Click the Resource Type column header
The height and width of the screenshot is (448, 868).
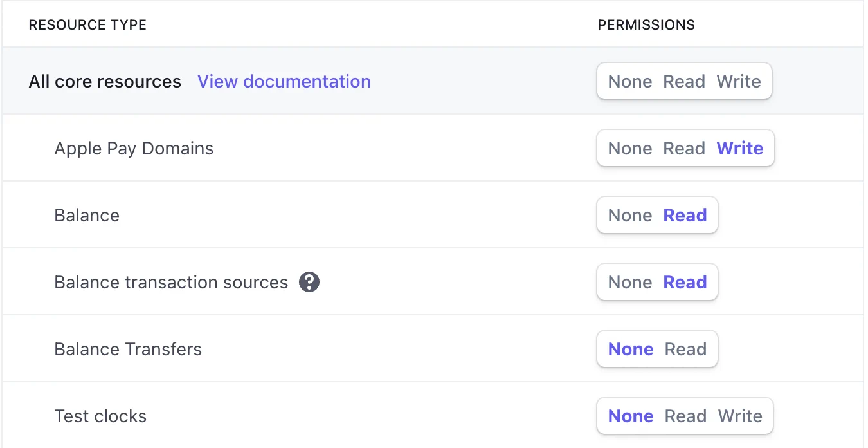87,25
